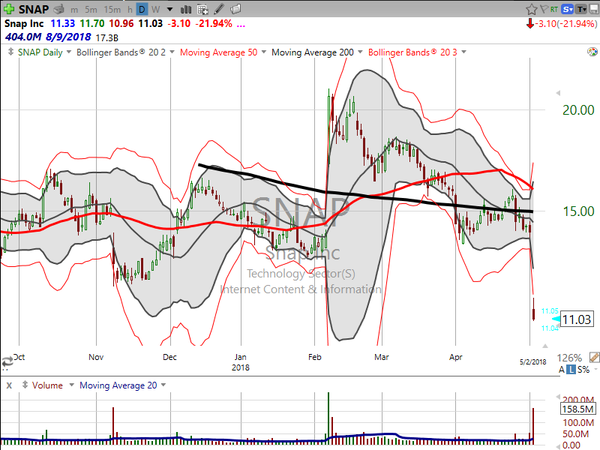Viewport: 600px width, 450px height.
Task: Click the small gray arrow below the price scale
Action: [545, 346]
